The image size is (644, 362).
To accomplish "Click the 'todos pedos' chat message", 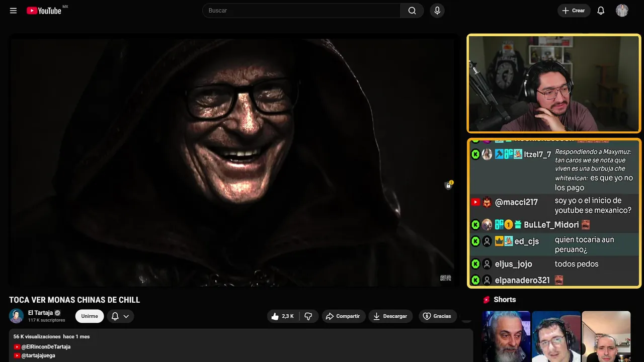I will pyautogui.click(x=577, y=264).
